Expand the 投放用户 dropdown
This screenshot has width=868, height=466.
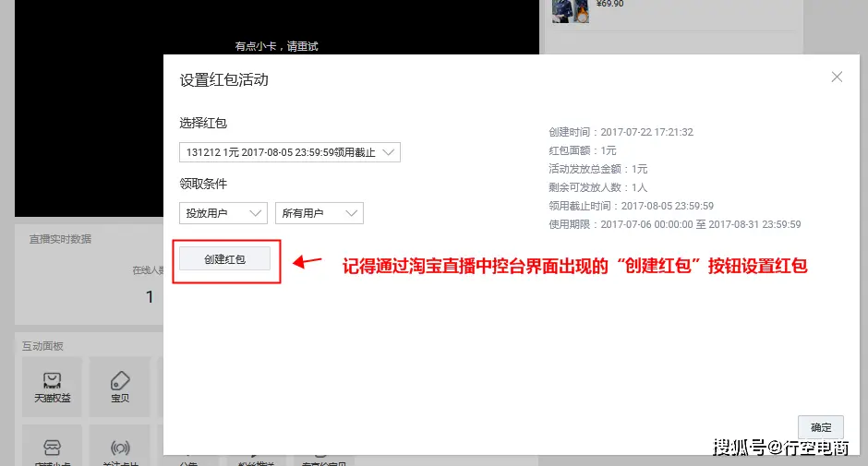(x=223, y=213)
